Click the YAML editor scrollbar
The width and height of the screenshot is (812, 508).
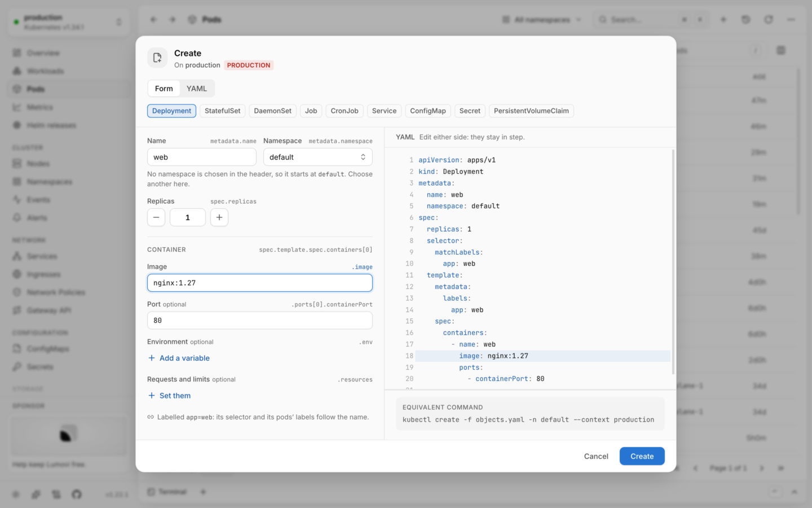(673, 262)
